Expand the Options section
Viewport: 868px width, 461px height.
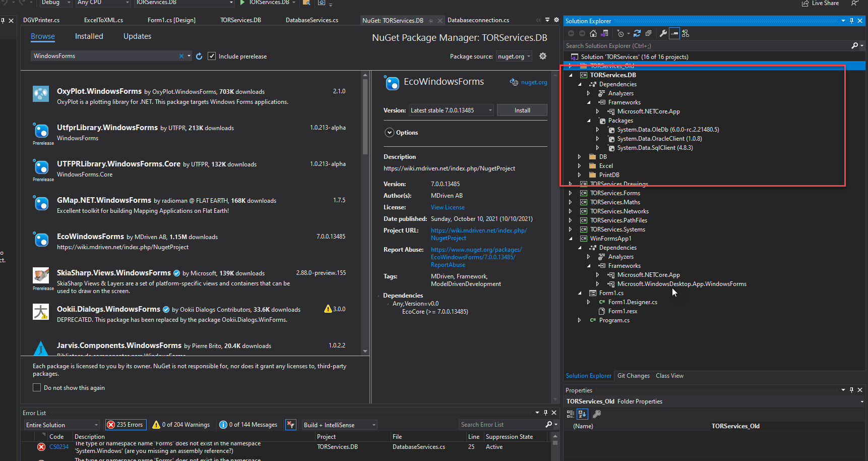(x=390, y=133)
